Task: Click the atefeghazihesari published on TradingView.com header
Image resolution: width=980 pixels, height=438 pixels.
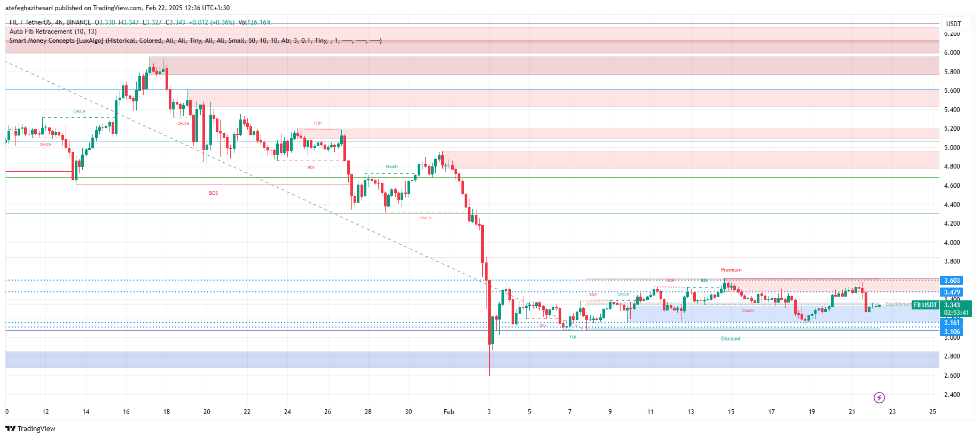Action: 117,8
